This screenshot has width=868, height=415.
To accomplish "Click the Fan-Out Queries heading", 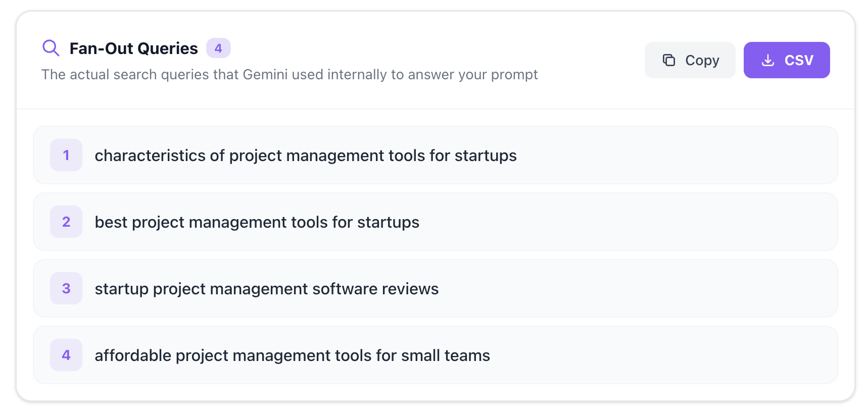I will point(133,48).
